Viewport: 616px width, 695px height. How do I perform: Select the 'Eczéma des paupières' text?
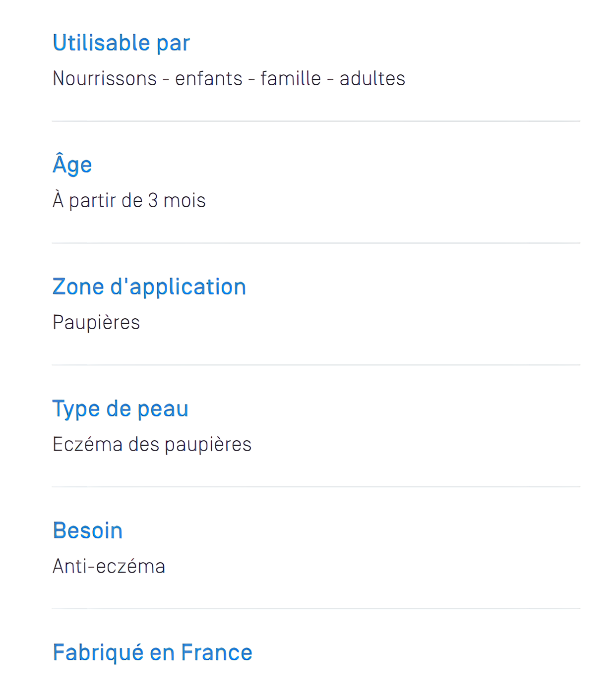click(x=152, y=445)
